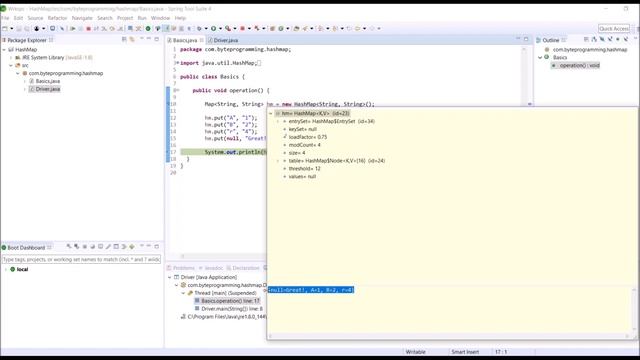Click the Save All toolbar icon
This screenshot has width=640, height=360.
pos(27,29)
